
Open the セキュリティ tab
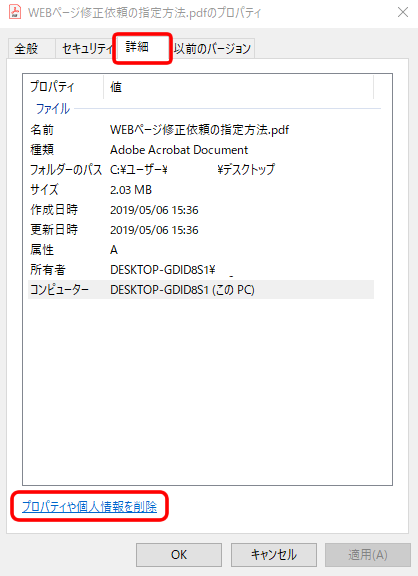[87, 48]
